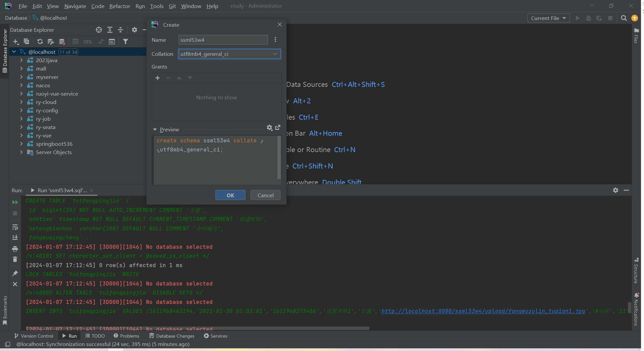Expand the springboot536 schema node
644x351 pixels.
click(21, 144)
